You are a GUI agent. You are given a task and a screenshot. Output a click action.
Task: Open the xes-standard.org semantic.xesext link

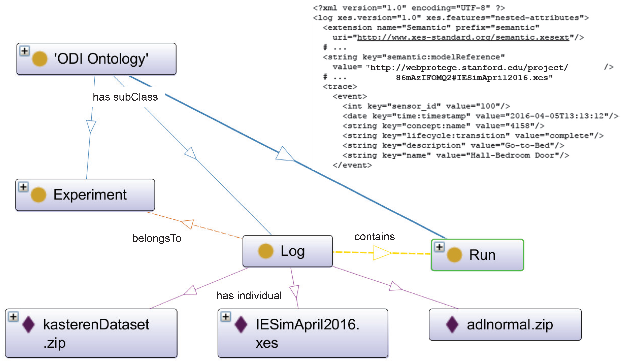point(463,37)
